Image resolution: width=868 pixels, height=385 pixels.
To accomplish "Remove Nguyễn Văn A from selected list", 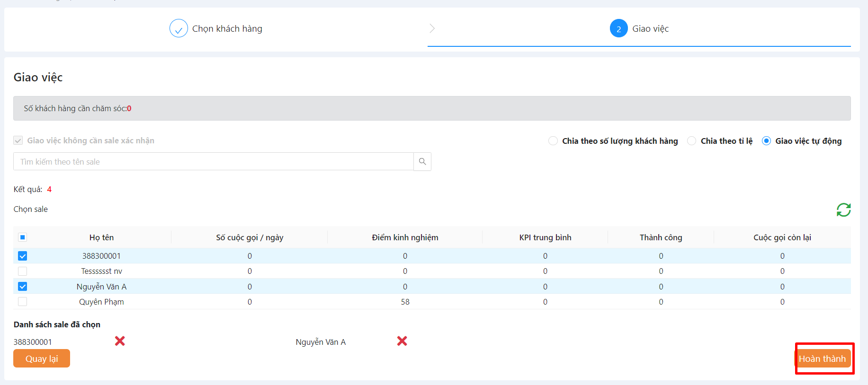I will pyautogui.click(x=402, y=341).
